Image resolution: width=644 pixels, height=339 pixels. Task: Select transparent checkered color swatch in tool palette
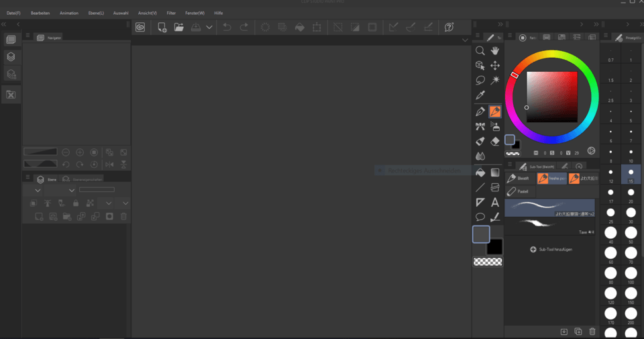click(488, 262)
